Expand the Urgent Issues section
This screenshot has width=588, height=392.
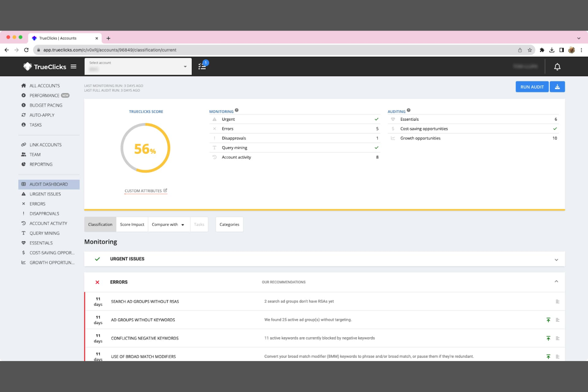[556, 259]
